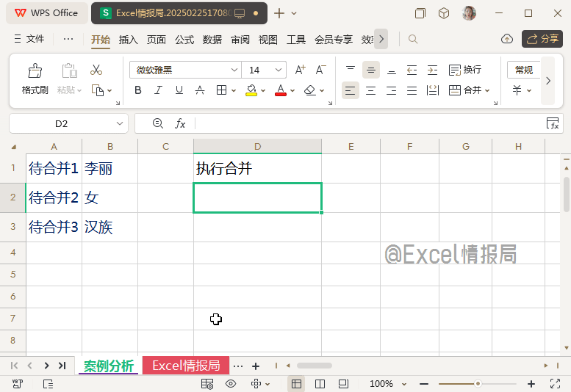
Task: Toggle italic formatting
Action: pos(159,90)
